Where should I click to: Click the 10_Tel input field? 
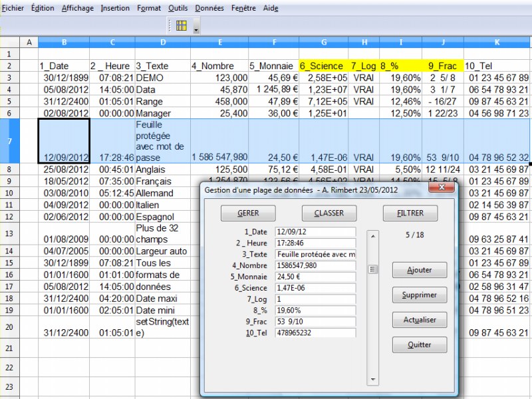pyautogui.click(x=316, y=332)
